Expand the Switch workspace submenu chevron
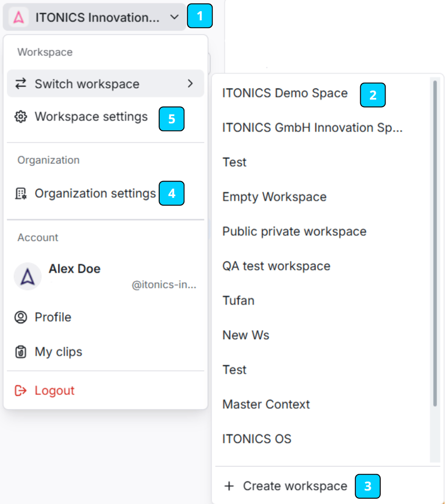 190,84
